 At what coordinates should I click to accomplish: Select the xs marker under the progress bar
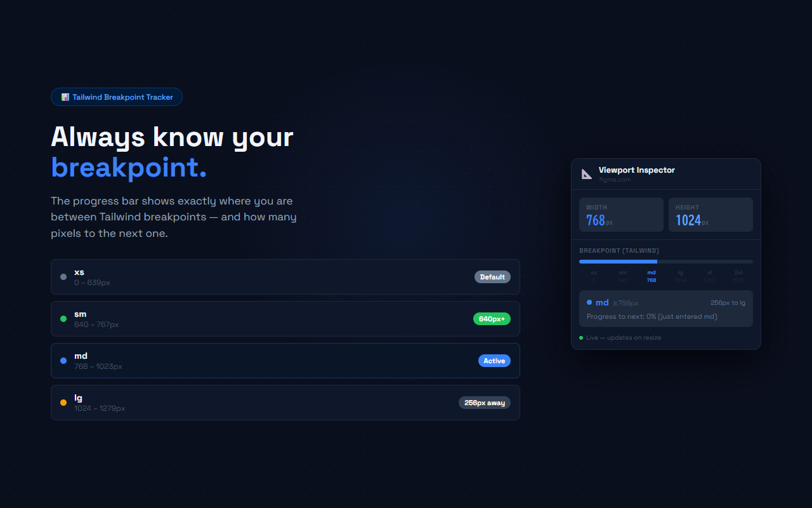coord(594,276)
